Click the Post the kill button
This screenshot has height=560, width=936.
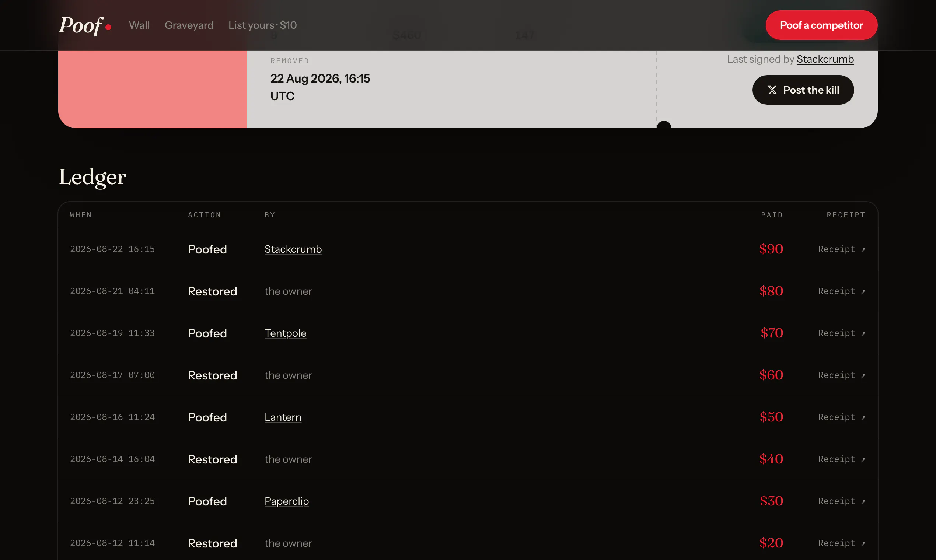(x=803, y=90)
